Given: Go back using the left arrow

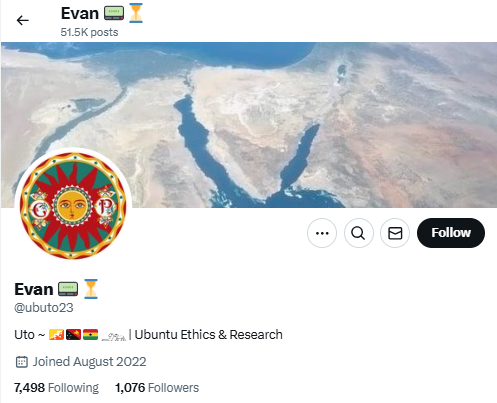Looking at the screenshot, I should [x=23, y=20].
